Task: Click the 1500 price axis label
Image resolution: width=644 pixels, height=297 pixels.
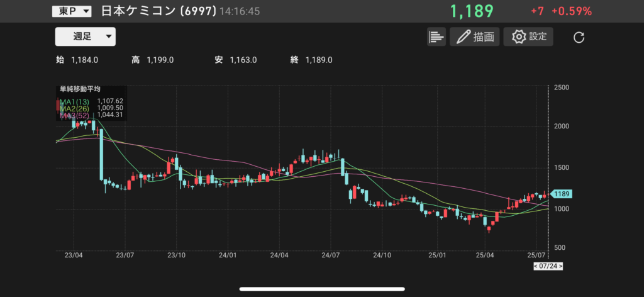Action: click(x=562, y=167)
